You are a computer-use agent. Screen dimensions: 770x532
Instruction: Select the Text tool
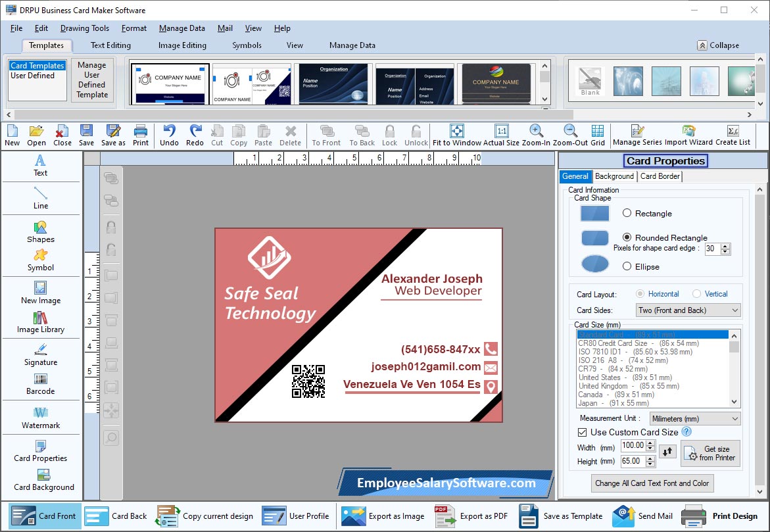40,166
